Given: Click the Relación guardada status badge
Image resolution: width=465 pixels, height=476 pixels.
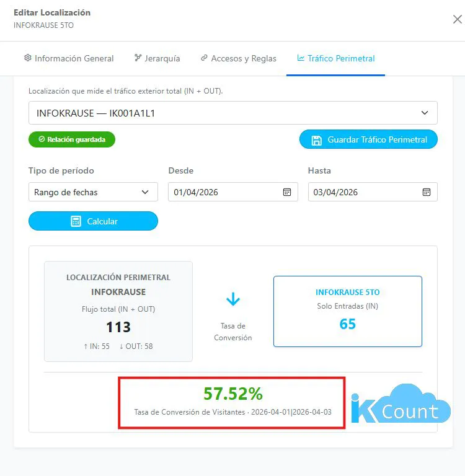Looking at the screenshot, I should [x=72, y=139].
